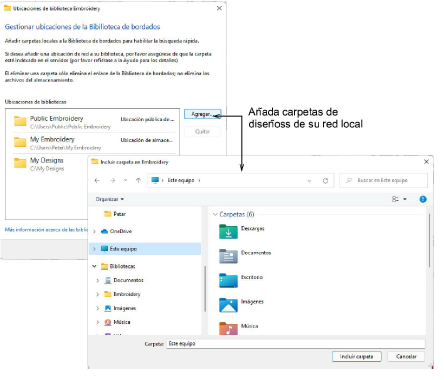
Task: Select Este equipo in the navigation pane
Action: coord(123,249)
